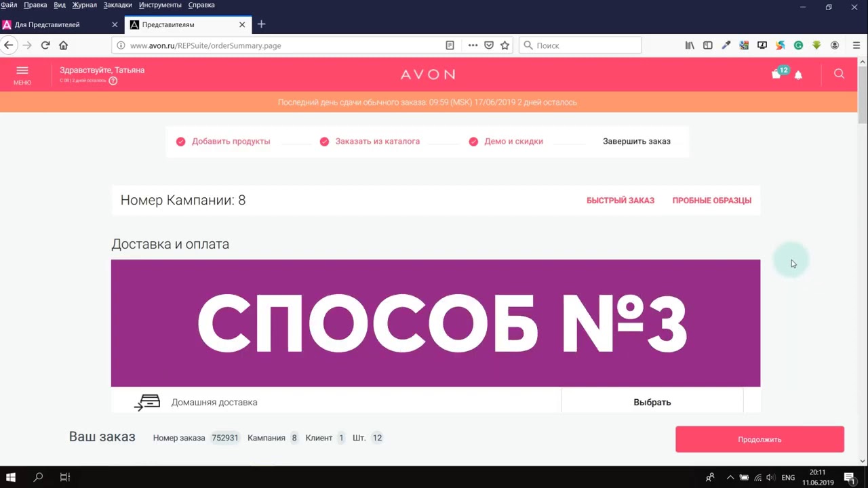The image size is (868, 488).
Task: Click Домашняя доставка label
Action: 214,403
